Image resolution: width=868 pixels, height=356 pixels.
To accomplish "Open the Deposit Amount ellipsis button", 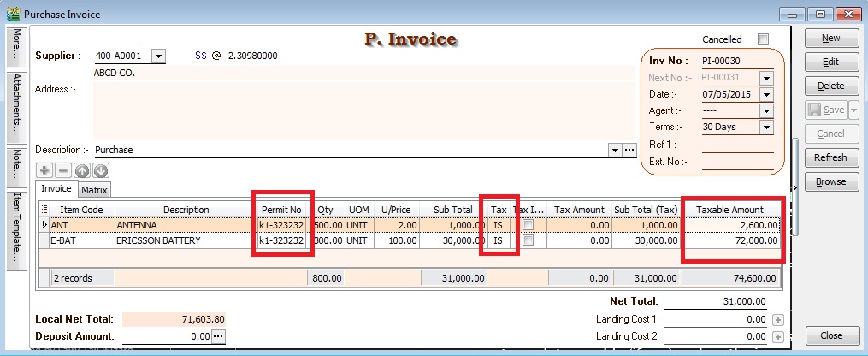I will [218, 337].
